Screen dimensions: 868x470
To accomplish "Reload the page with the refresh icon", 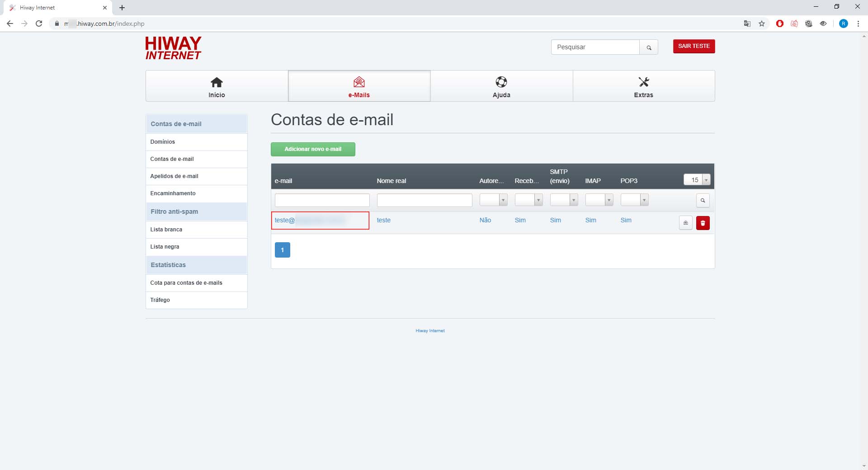I will tap(39, 23).
